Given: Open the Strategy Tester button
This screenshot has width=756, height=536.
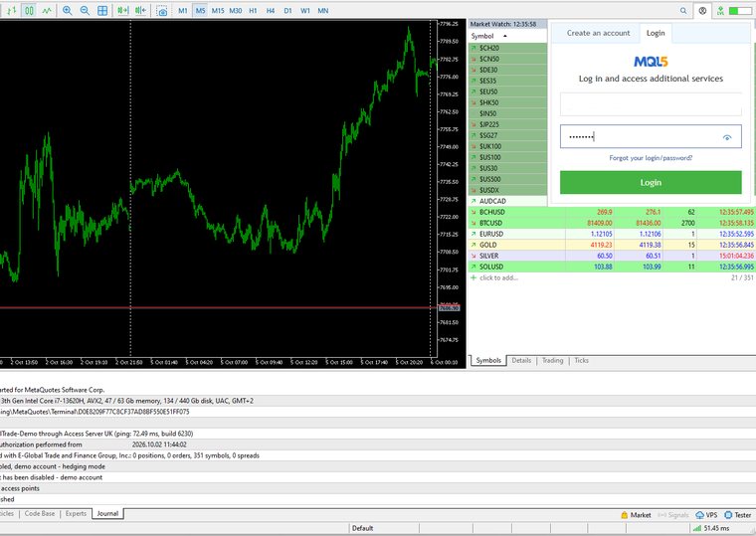Looking at the screenshot, I should pyautogui.click(x=738, y=515).
